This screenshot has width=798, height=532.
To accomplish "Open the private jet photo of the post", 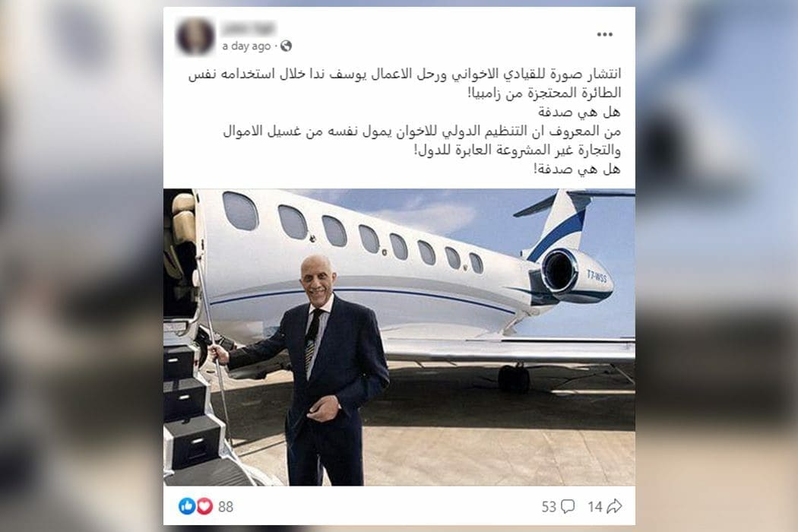I will click(399, 337).
